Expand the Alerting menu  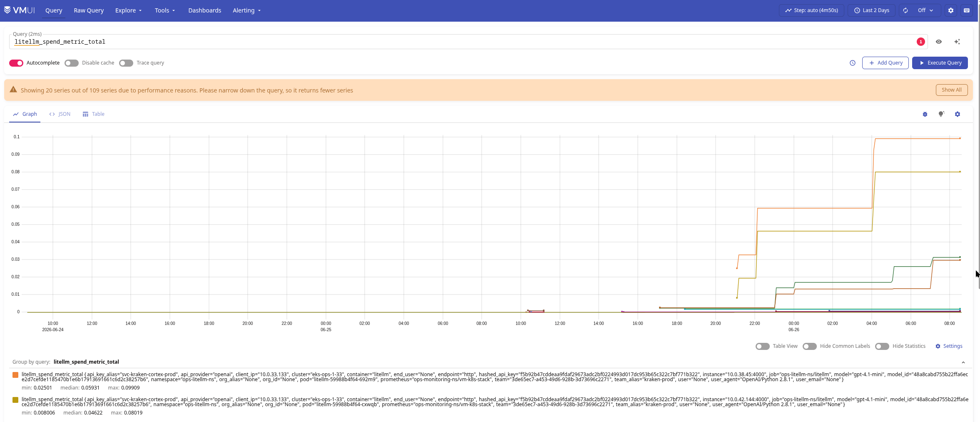(246, 10)
